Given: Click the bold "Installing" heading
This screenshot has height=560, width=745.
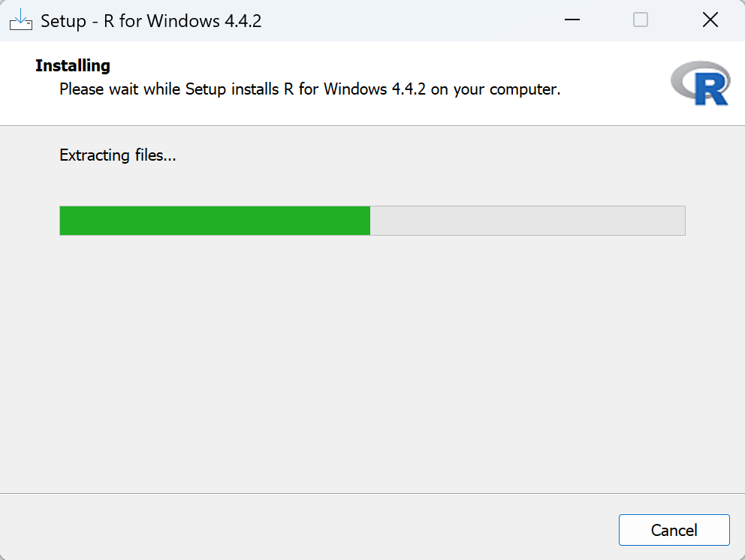Looking at the screenshot, I should click(x=73, y=66).
